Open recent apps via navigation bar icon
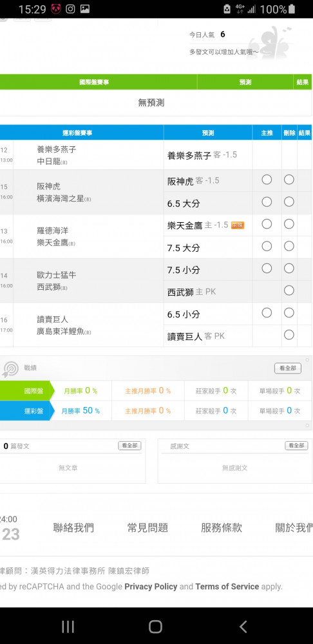 pyautogui.click(x=68, y=627)
